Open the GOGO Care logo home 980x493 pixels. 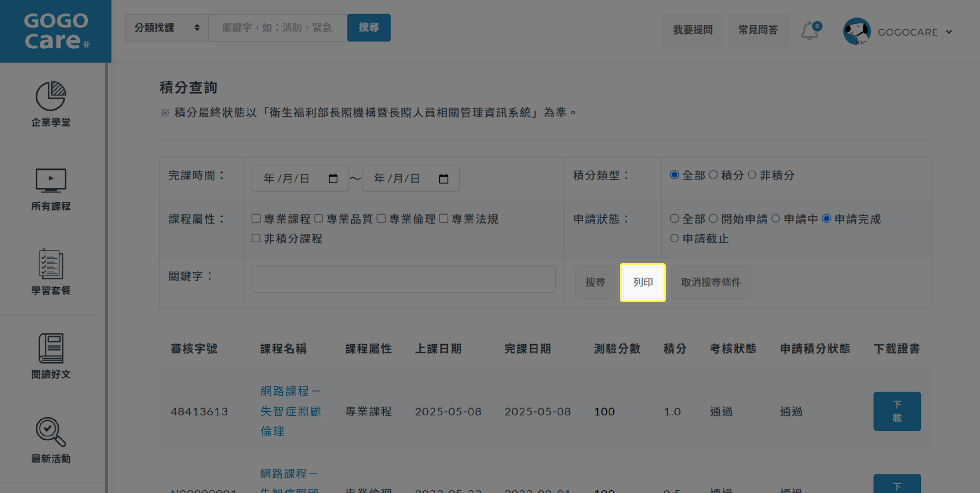coord(56,31)
